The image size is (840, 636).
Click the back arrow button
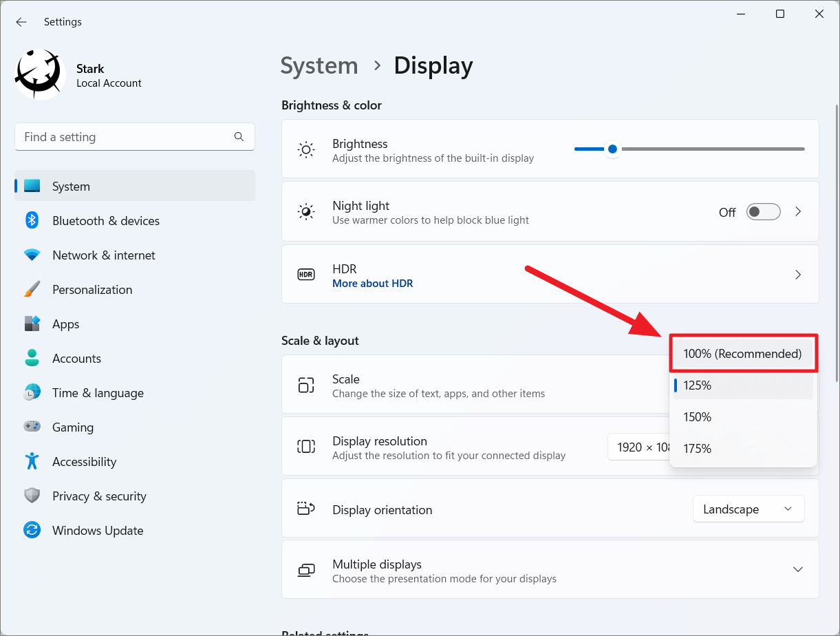pyautogui.click(x=21, y=21)
